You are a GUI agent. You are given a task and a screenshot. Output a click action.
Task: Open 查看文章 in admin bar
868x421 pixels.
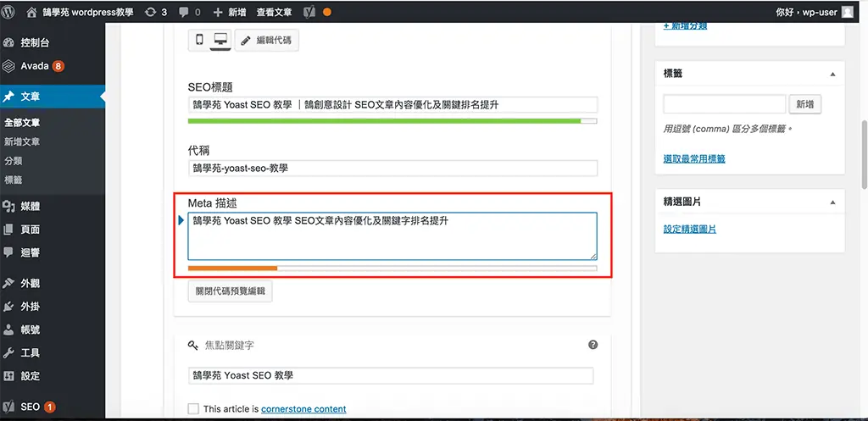tap(274, 12)
